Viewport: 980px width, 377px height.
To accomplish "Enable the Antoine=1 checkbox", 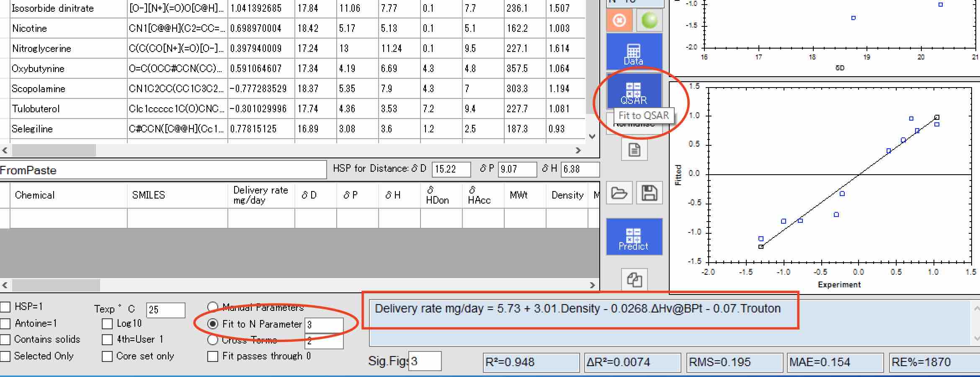I will [5, 323].
